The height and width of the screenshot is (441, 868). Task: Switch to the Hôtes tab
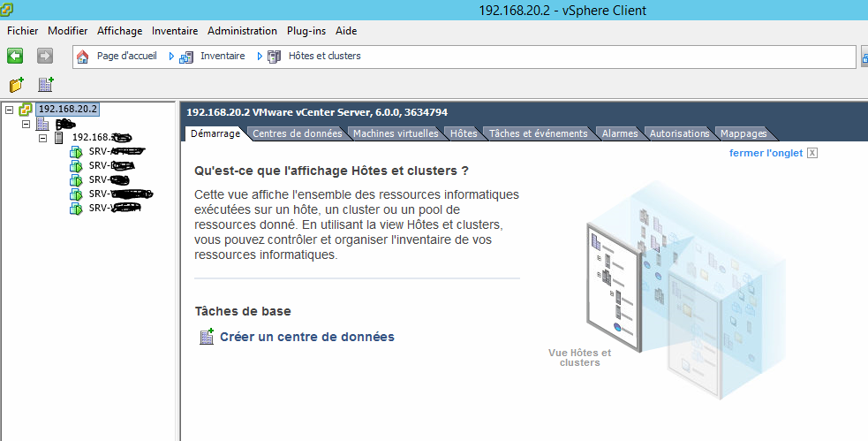click(464, 133)
